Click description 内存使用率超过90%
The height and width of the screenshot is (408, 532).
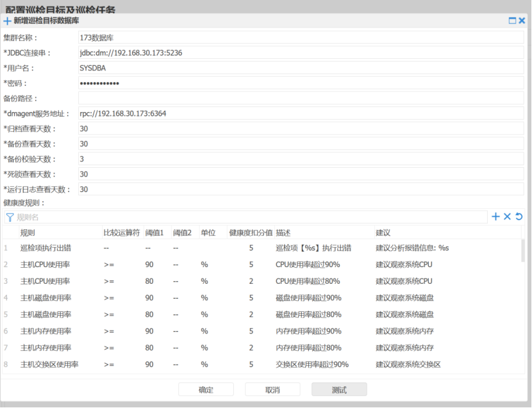tap(308, 331)
